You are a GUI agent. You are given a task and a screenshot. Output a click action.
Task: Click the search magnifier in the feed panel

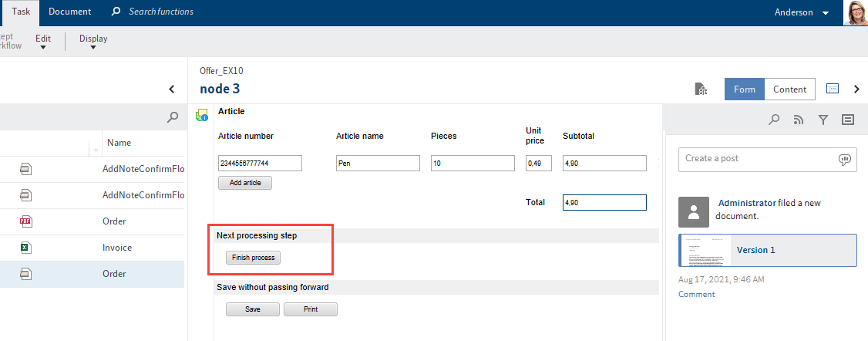pyautogui.click(x=774, y=120)
